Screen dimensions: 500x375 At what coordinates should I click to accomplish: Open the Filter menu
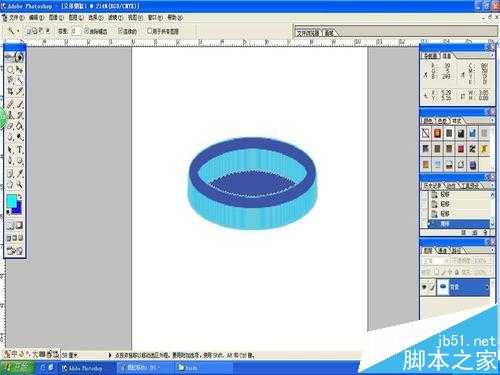click(115, 17)
